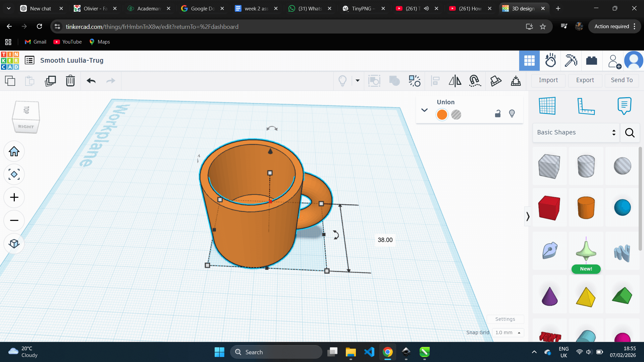Delete selected shape with trash icon
The height and width of the screenshot is (362, 644).
[x=70, y=81]
